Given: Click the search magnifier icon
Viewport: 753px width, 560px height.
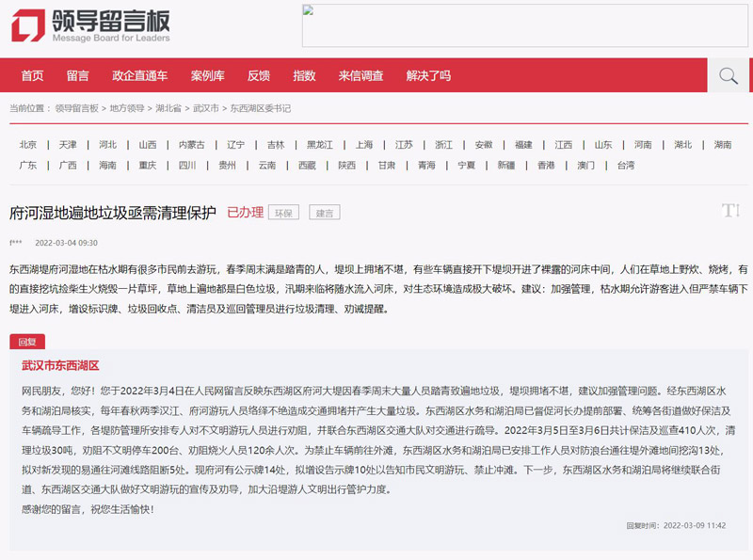Looking at the screenshot, I should pyautogui.click(x=728, y=75).
